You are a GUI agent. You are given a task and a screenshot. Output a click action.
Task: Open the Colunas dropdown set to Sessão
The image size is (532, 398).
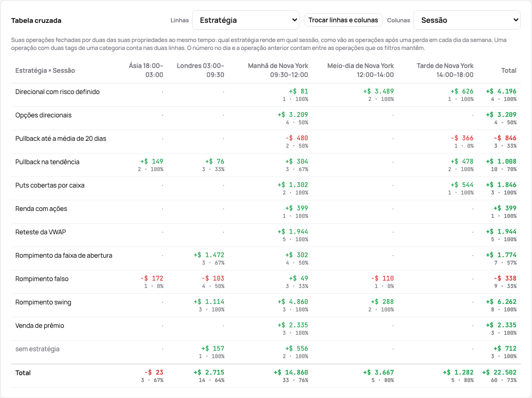(x=467, y=20)
